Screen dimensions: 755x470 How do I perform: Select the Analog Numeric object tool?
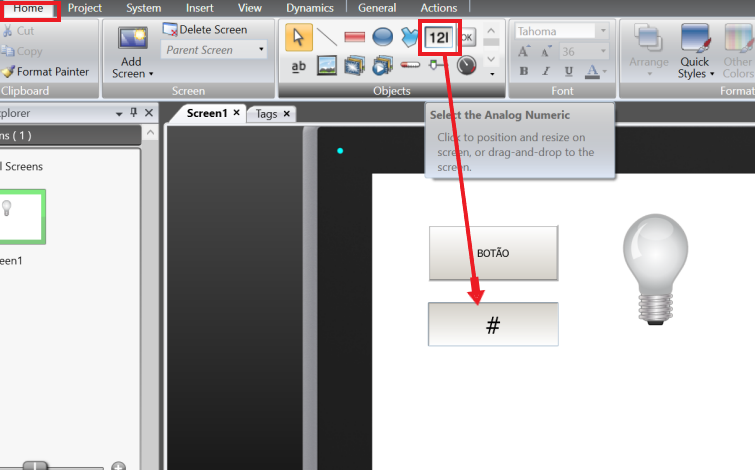coord(438,38)
